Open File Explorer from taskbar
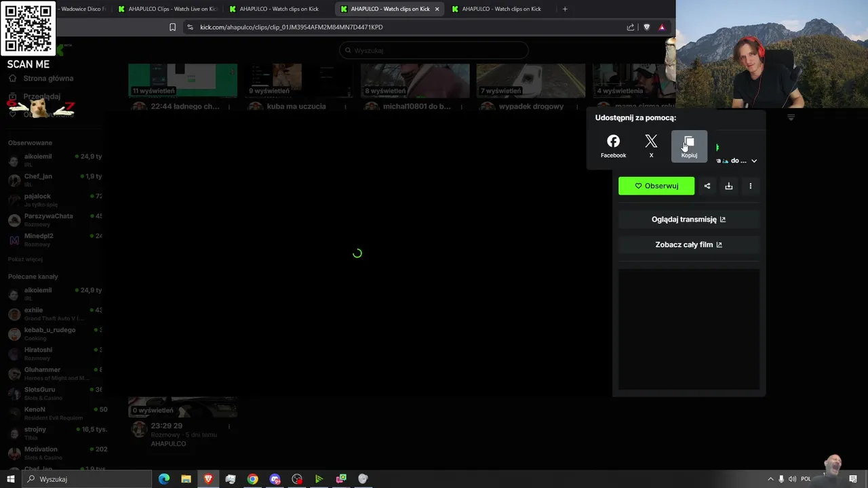868x488 pixels. [186, 479]
